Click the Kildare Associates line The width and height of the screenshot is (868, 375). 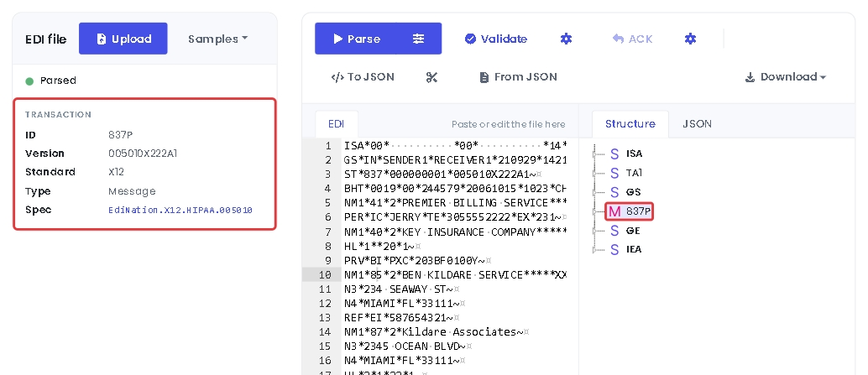(x=437, y=332)
